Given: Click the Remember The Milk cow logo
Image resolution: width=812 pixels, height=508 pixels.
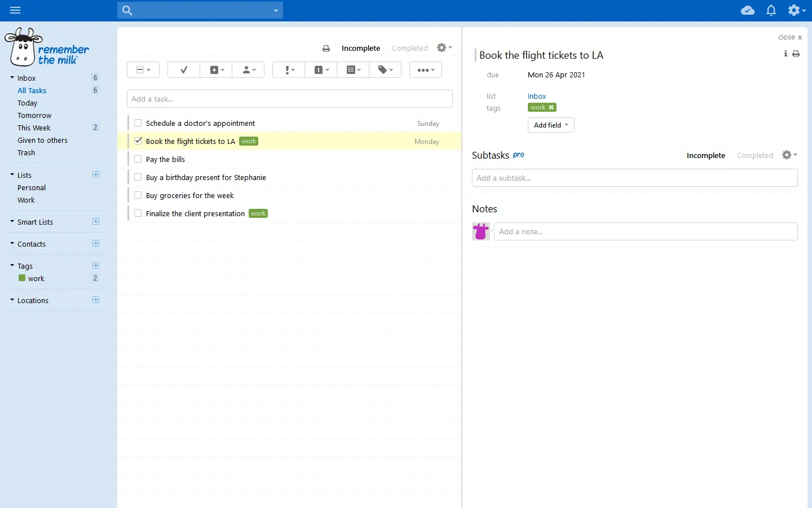Looking at the screenshot, I should point(47,47).
